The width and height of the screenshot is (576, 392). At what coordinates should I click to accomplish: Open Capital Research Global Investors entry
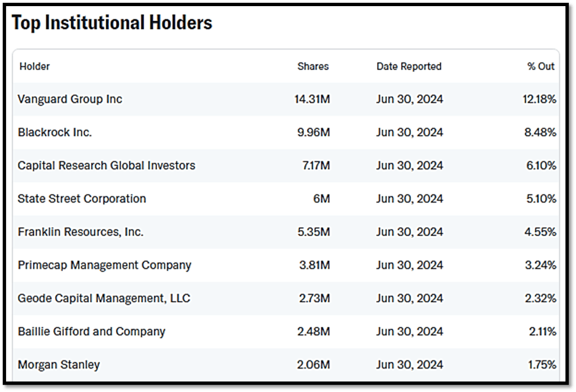point(106,165)
